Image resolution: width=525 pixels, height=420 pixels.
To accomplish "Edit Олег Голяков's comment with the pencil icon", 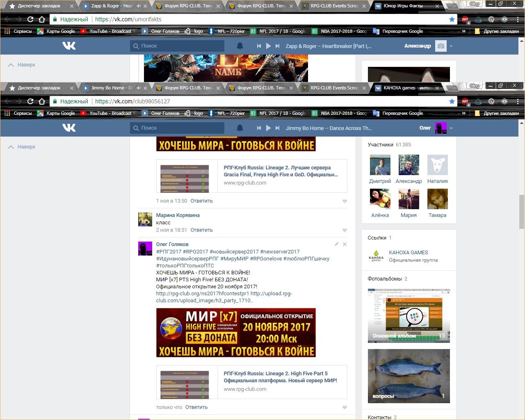I will 336,244.
